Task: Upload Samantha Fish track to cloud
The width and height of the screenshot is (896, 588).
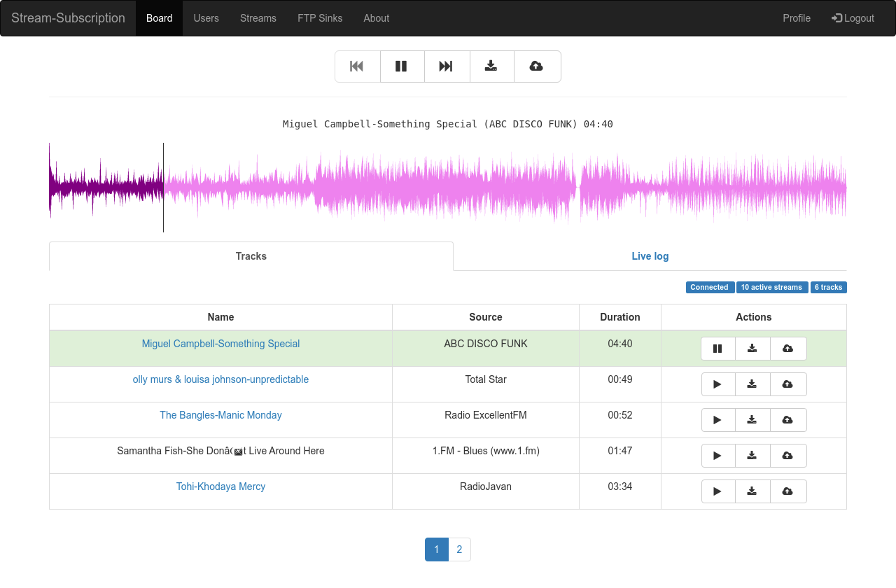Action: coord(788,456)
